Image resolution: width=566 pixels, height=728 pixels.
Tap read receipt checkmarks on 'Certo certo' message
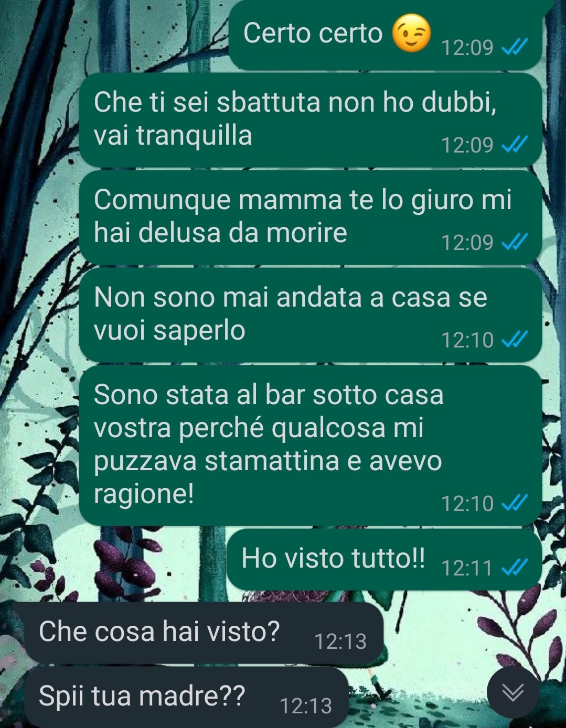tap(514, 48)
